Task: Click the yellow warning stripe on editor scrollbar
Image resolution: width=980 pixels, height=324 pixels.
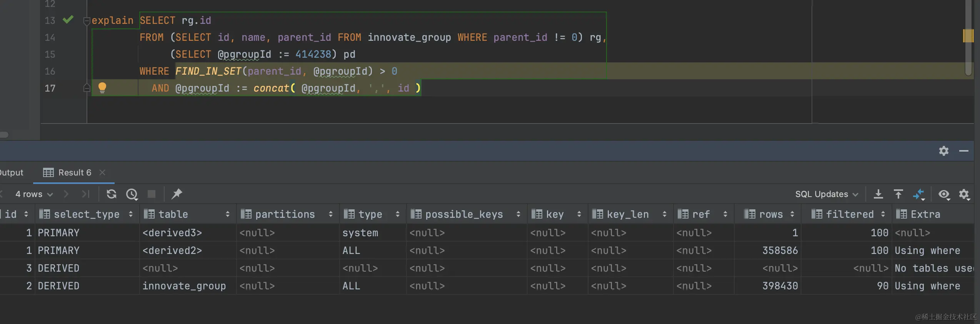Action: point(968,36)
